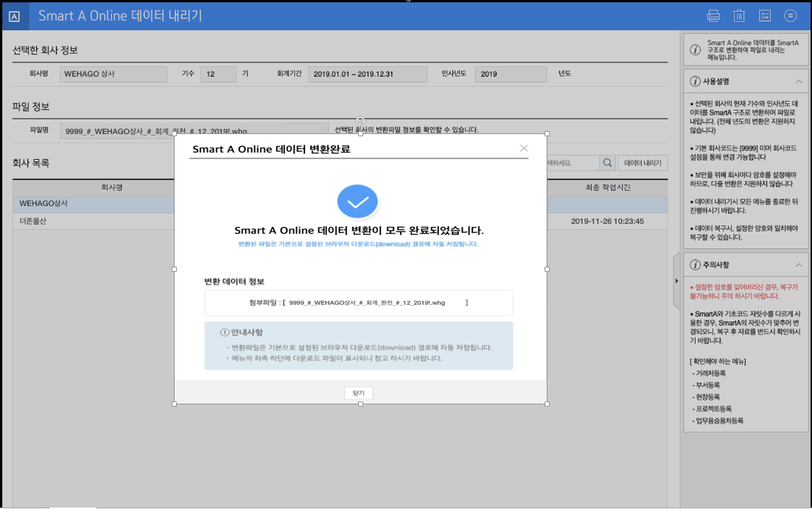Open the circular grid menu icon
The image size is (812, 509).
pos(791,15)
